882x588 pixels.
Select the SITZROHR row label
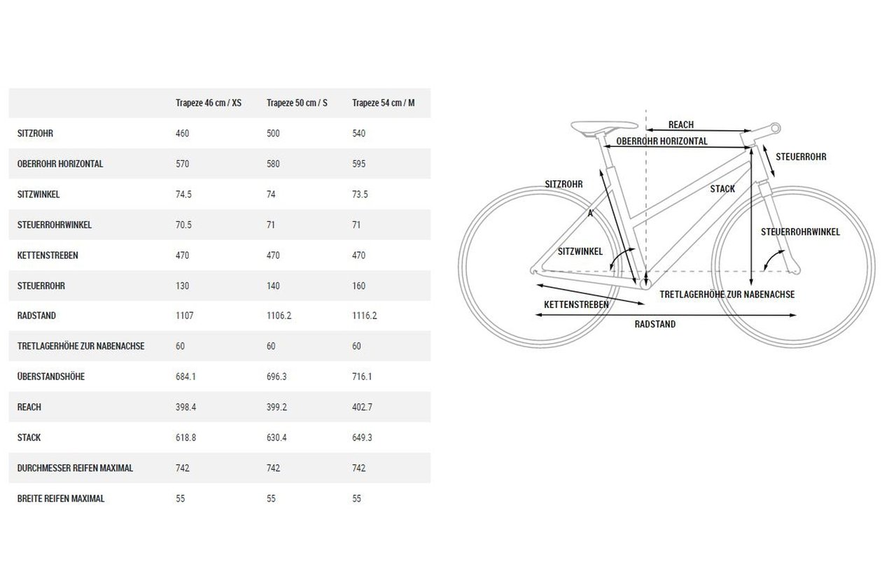coord(36,133)
